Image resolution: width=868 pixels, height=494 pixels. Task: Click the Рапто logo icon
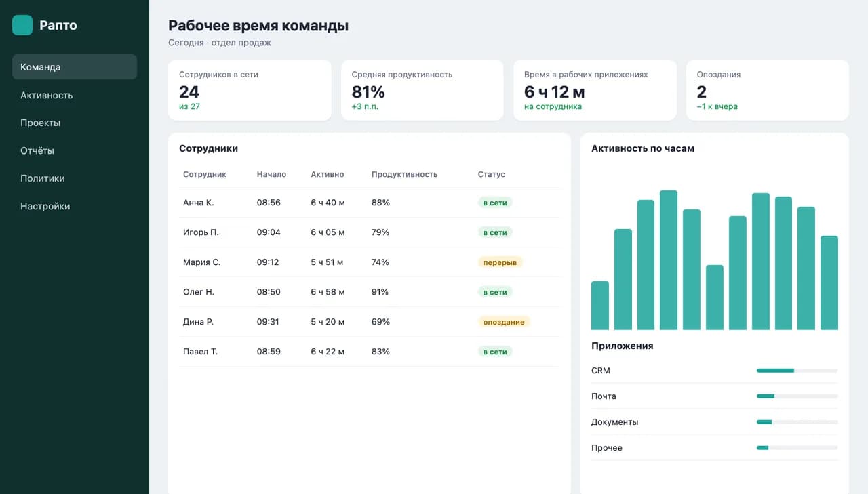(22, 25)
